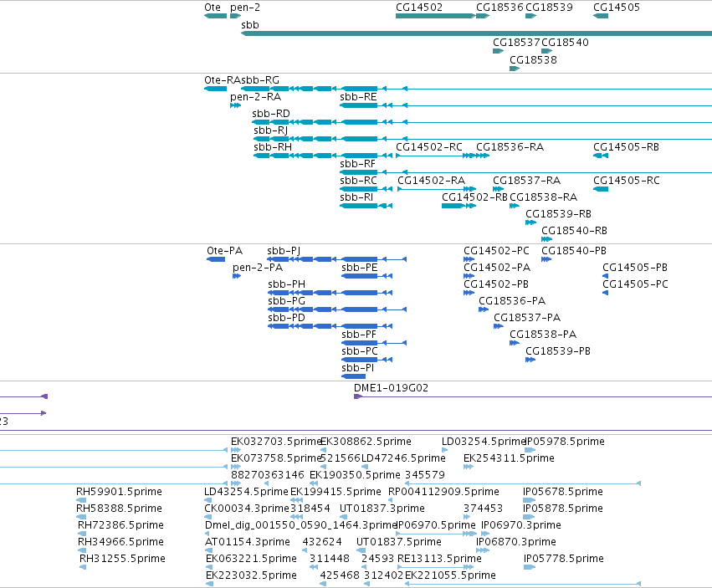The image size is (712, 588).
Task: Select the CG14502-PA protein feature
Action: click(x=469, y=276)
